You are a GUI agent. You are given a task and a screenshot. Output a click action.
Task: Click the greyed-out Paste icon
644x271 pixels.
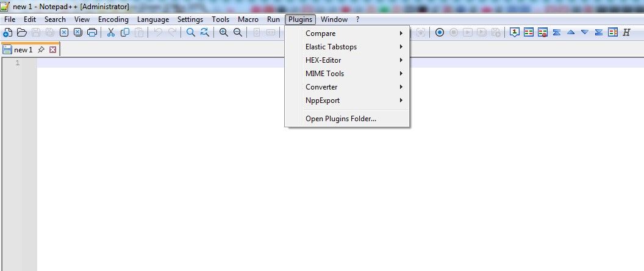point(139,33)
